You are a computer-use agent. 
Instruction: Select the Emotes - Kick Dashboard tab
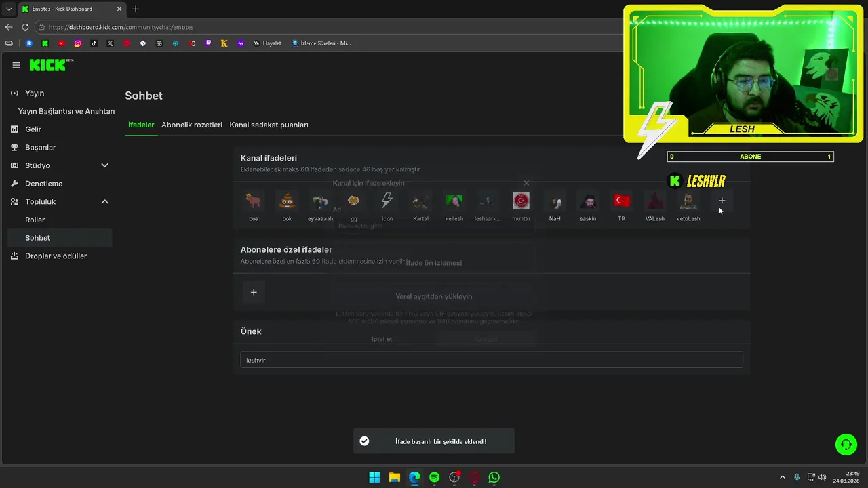[71, 9]
